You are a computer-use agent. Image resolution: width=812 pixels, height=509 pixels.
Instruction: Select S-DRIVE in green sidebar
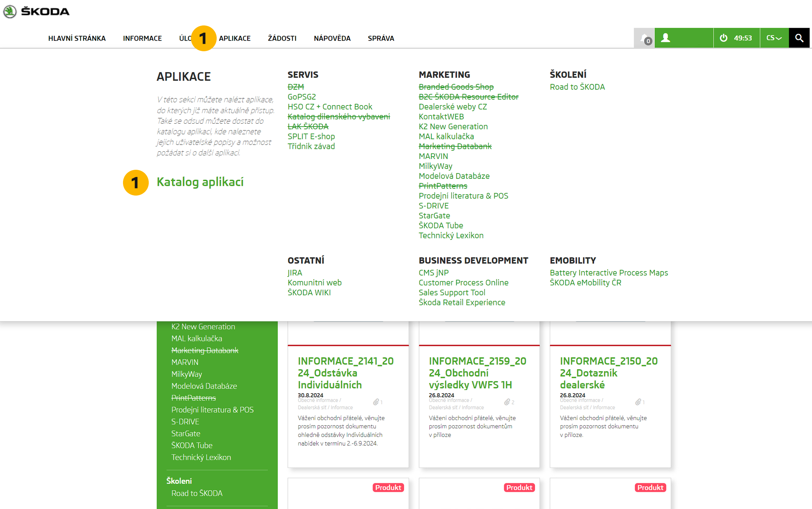coord(185,422)
